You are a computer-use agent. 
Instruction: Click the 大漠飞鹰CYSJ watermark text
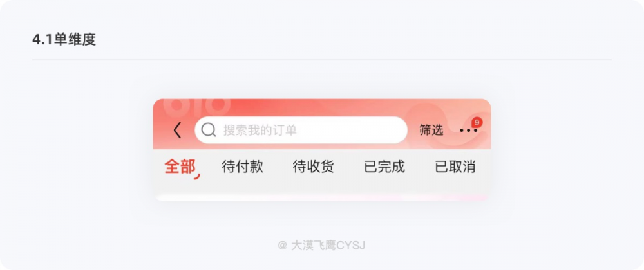coord(328,246)
